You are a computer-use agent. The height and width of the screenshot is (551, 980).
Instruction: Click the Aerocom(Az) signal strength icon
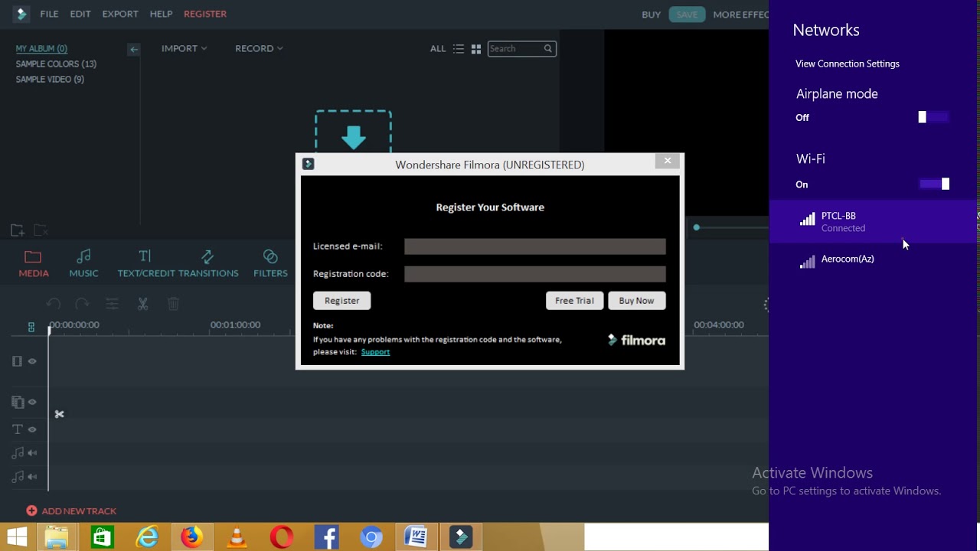(807, 262)
